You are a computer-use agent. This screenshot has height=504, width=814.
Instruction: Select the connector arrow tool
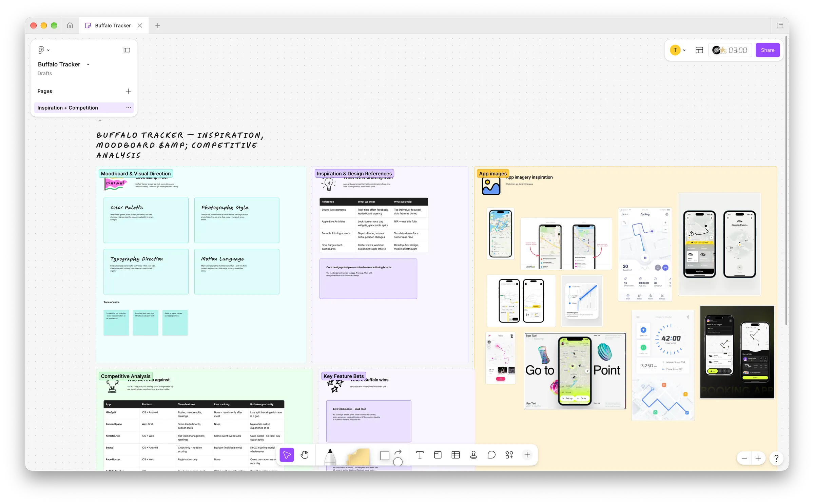(398, 452)
